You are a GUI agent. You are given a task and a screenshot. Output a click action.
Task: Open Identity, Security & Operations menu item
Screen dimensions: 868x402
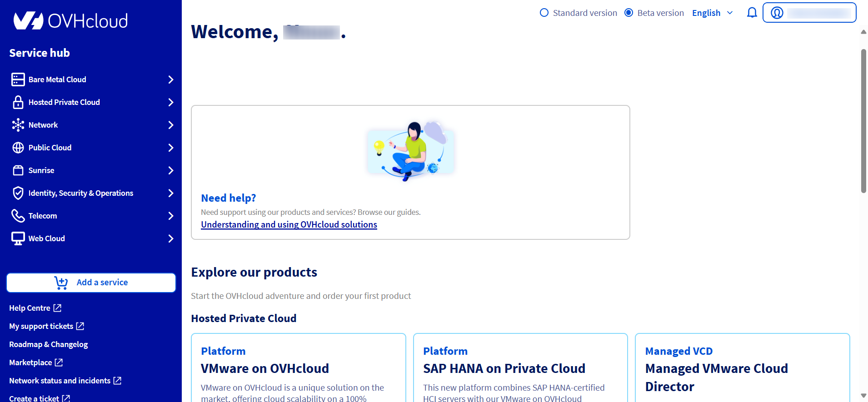[x=91, y=193]
